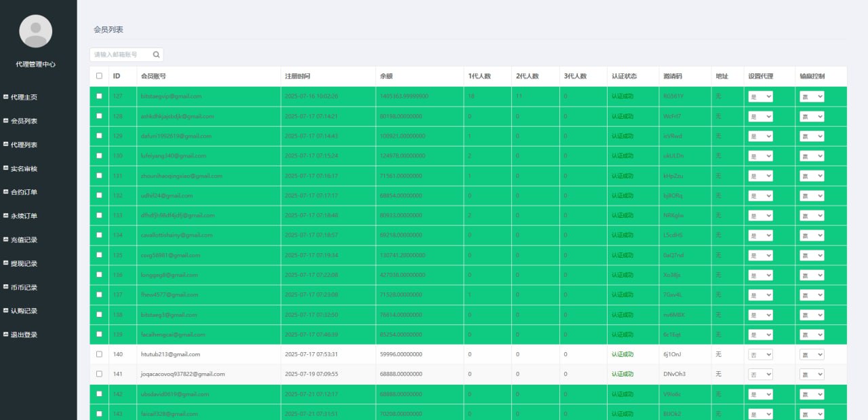Click the icon beside 充值记录
868x420 pixels.
click(6, 240)
